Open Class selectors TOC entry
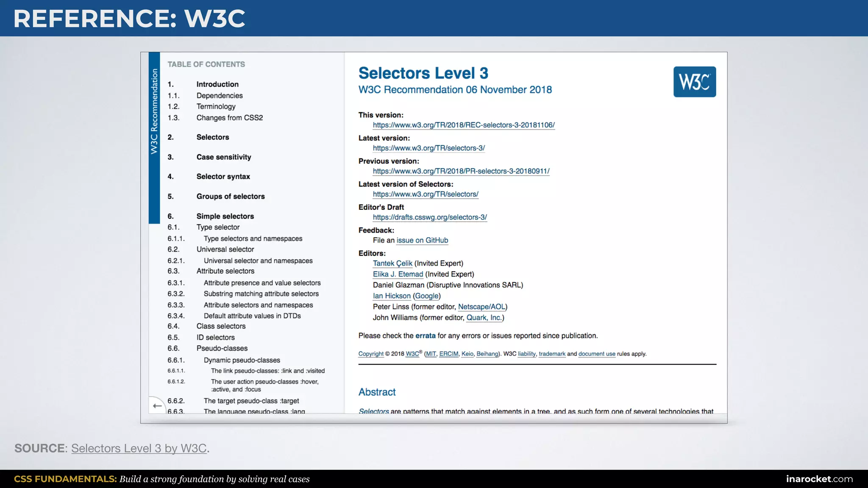This screenshot has width=868, height=488. [221, 326]
